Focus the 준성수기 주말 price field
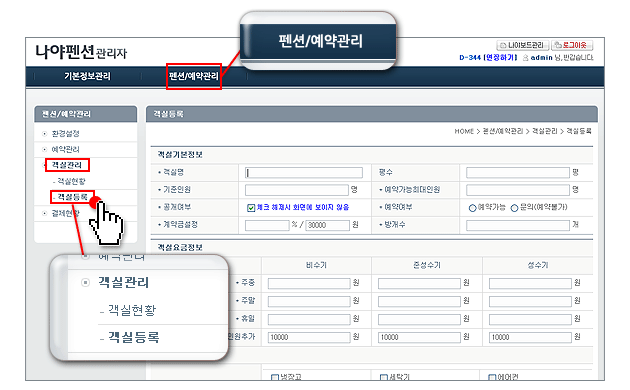The image size is (630, 390). point(419,301)
